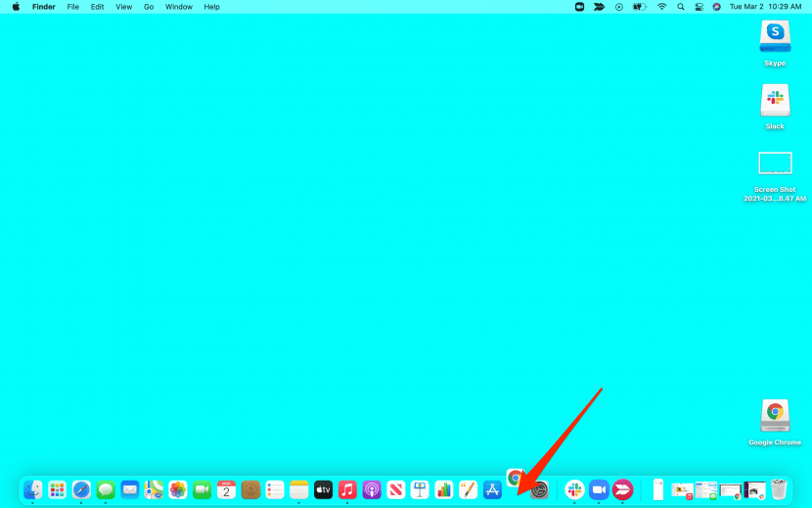This screenshot has height=508, width=812.
Task: Click the Zoom app in the Dock
Action: [x=599, y=489]
